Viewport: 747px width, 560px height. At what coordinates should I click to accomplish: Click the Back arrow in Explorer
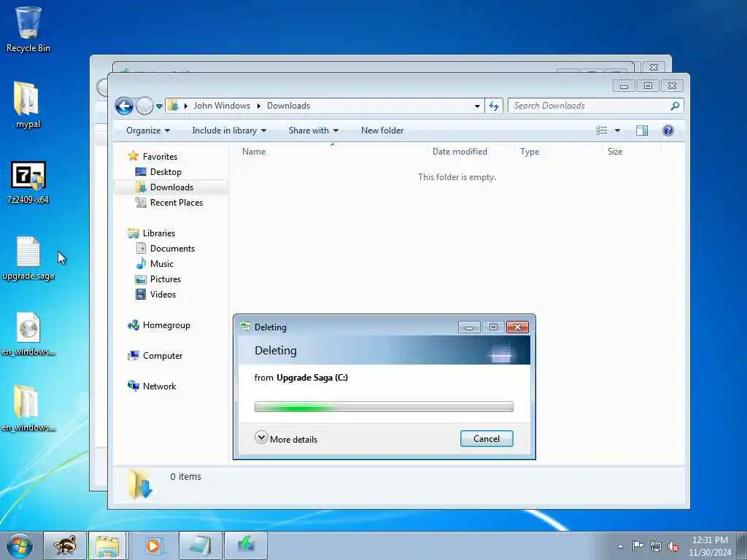click(124, 106)
